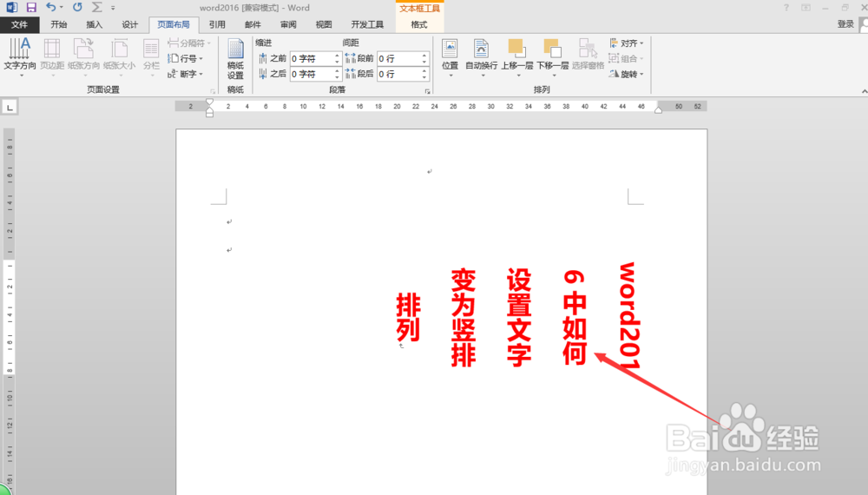
Task: Open the 页面设置 dialog launcher
Action: (214, 91)
